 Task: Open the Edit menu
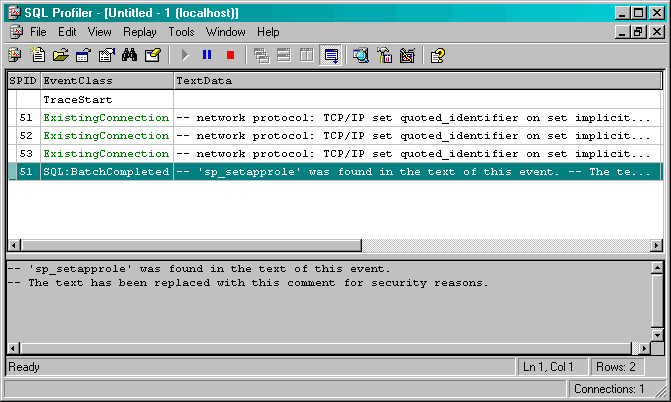click(67, 32)
